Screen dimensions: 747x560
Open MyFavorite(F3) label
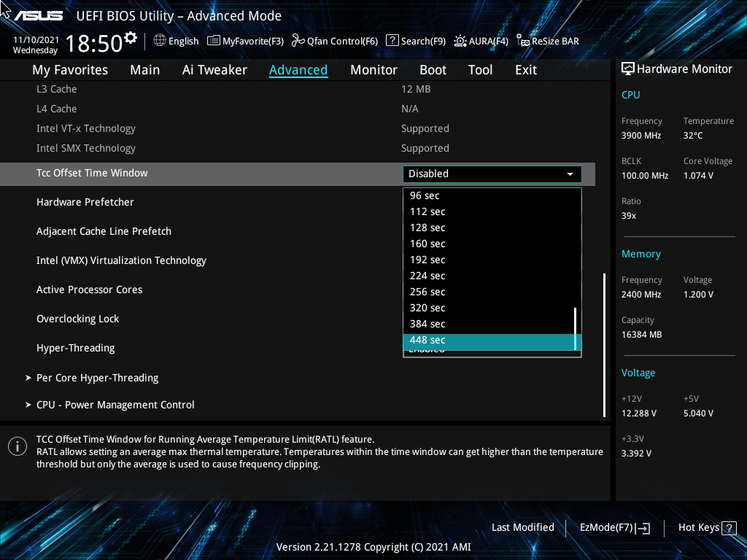253,42
